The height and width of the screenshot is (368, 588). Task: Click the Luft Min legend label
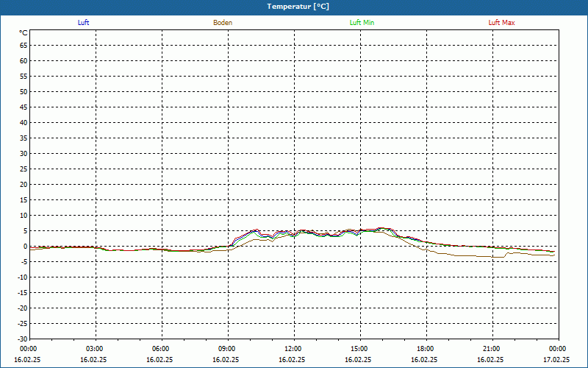point(362,23)
